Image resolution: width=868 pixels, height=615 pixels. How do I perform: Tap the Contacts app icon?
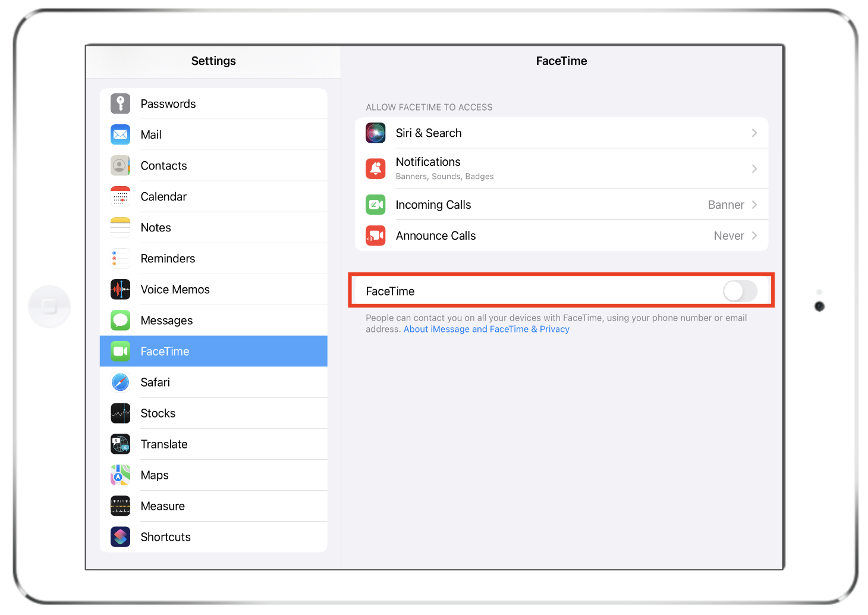pos(120,165)
